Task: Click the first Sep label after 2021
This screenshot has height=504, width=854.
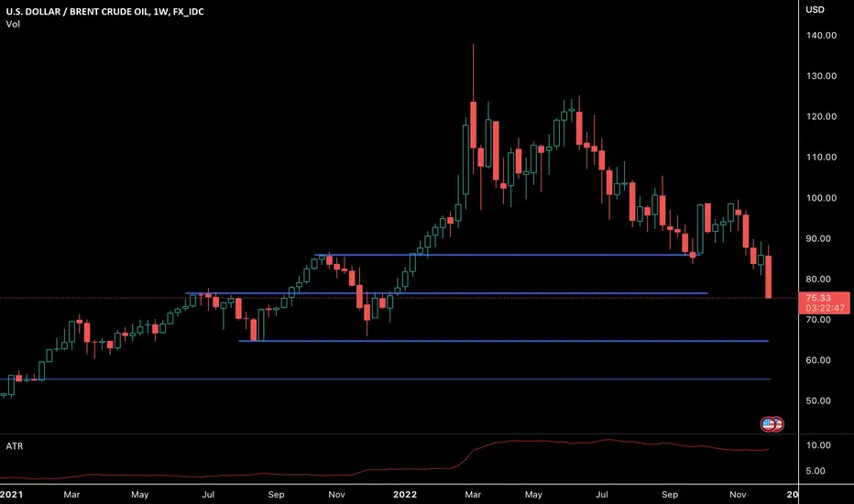Action: [x=276, y=495]
